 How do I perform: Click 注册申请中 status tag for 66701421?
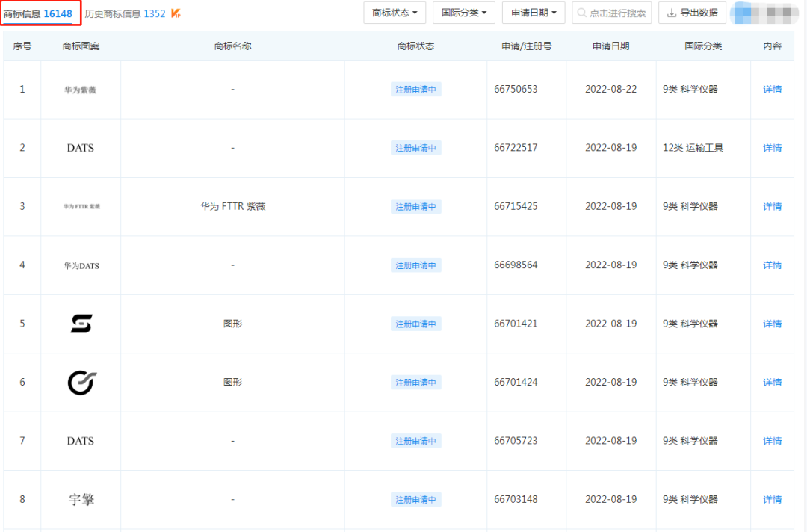tap(415, 324)
